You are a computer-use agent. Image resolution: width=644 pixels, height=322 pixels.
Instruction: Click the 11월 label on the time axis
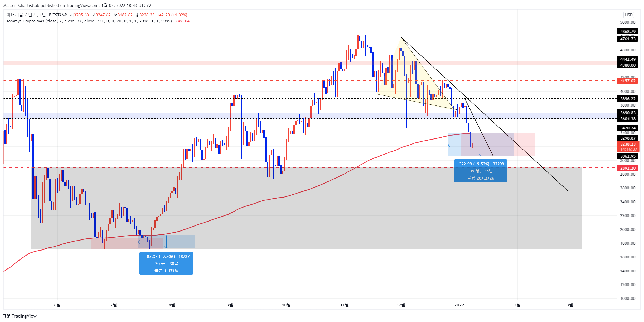345,305
